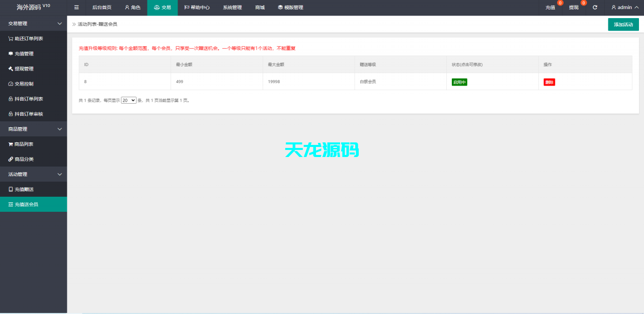This screenshot has width=644, height=314.
Task: Open the per-page count selector showing 20
Action: tap(128, 100)
